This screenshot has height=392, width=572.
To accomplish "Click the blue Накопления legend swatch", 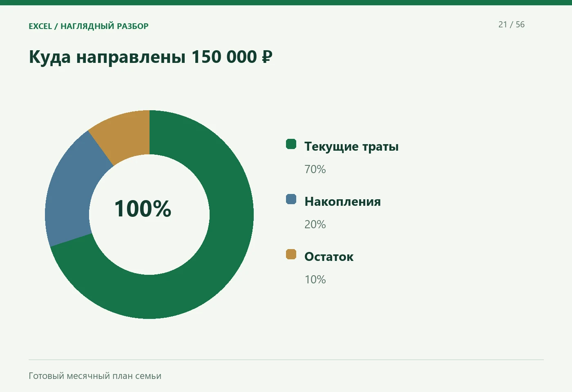I will [x=291, y=199].
